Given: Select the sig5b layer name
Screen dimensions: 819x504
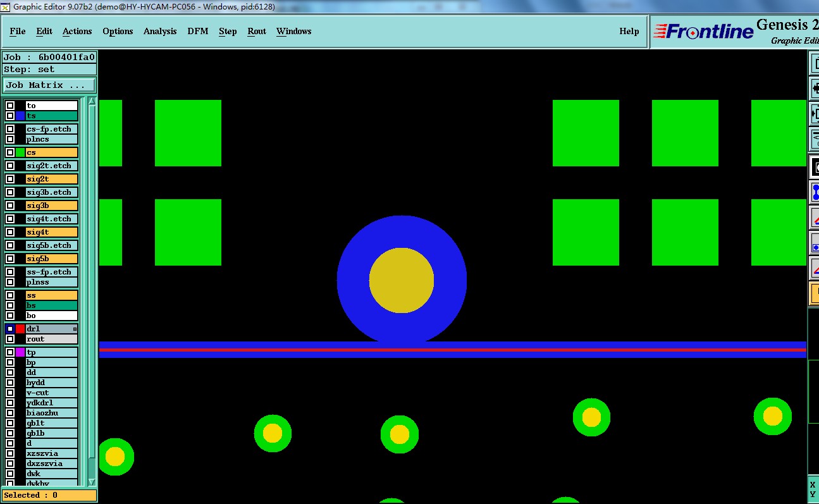Looking at the screenshot, I should [x=52, y=259].
